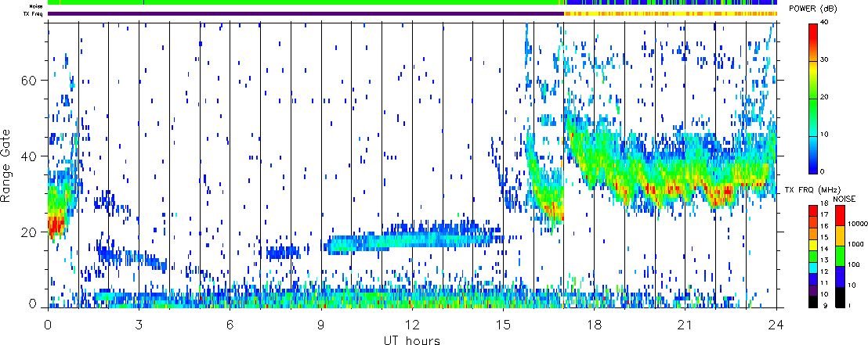Click the 100 label on NOISE scale

[x=855, y=265]
